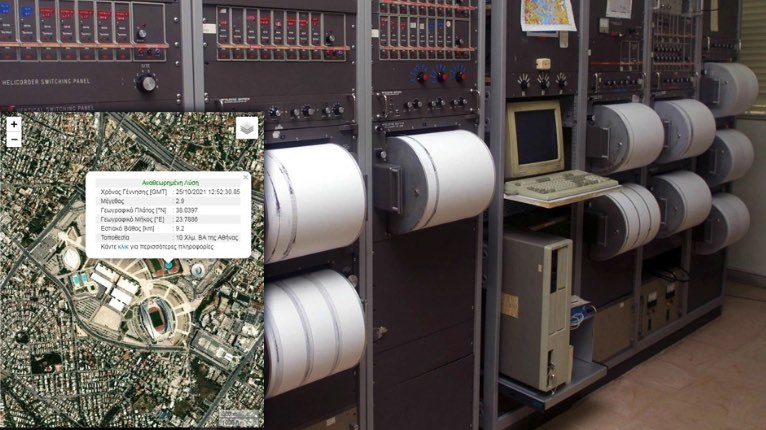Click the colored map poster atop the rack
The width and height of the screenshot is (766, 430).
click(549, 14)
